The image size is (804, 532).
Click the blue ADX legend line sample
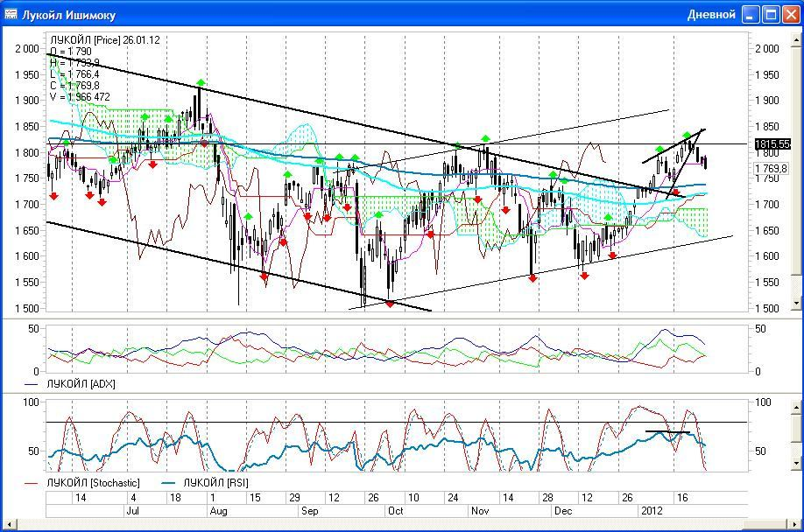pyautogui.click(x=32, y=384)
